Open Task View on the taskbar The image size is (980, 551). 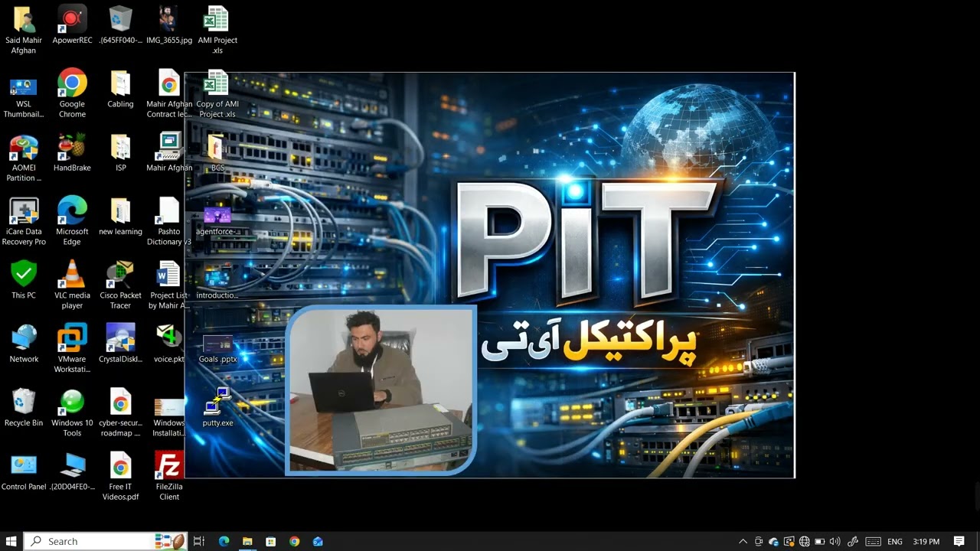tap(199, 541)
